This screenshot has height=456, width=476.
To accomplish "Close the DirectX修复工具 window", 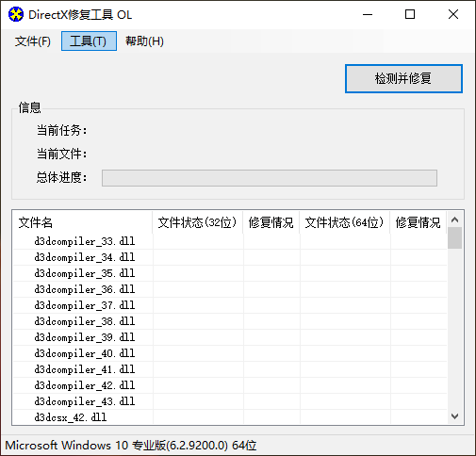I will (x=453, y=14).
